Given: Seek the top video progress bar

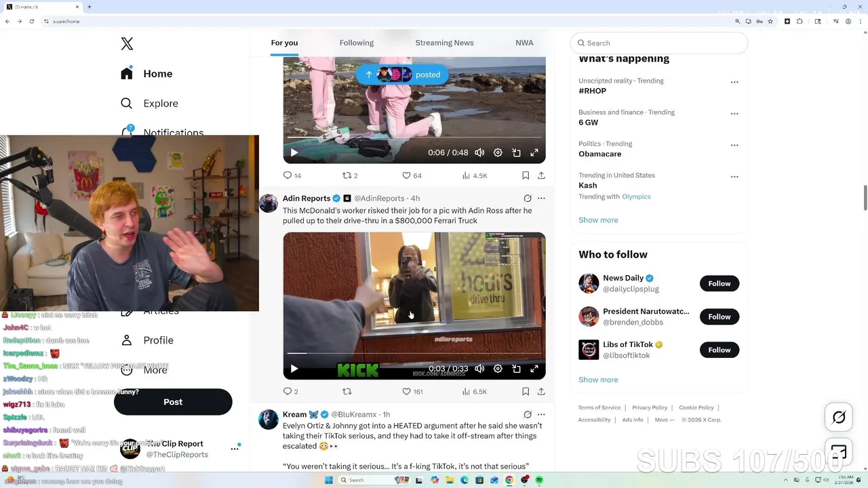Looking at the screenshot, I should (414, 138).
